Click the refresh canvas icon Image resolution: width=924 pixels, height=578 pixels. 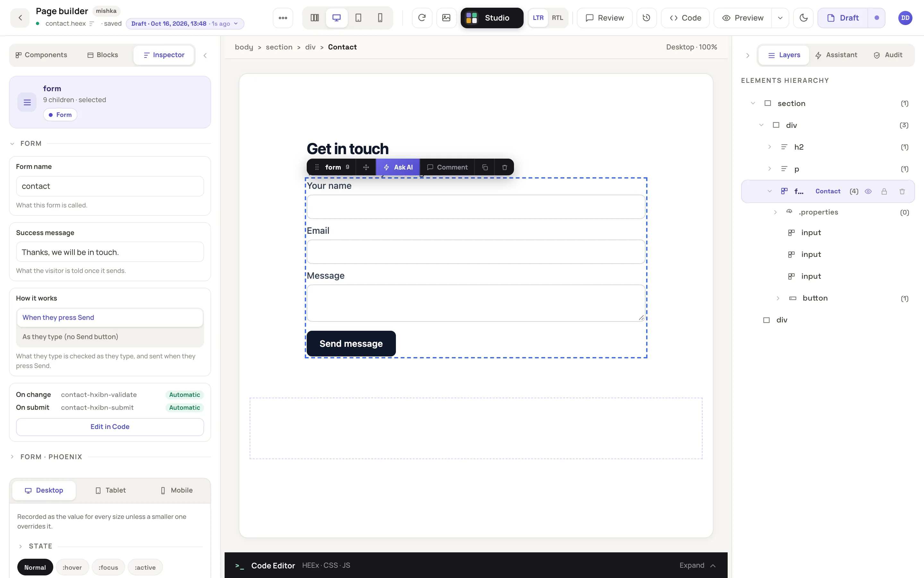coord(422,18)
